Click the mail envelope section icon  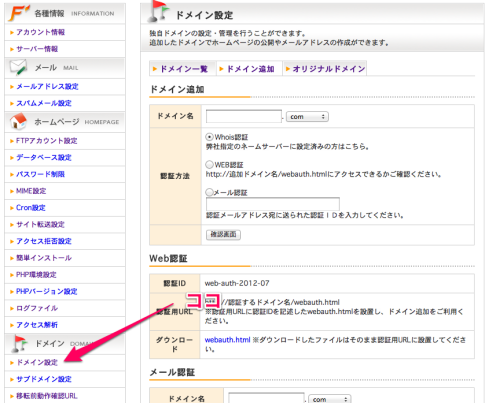coord(18,67)
